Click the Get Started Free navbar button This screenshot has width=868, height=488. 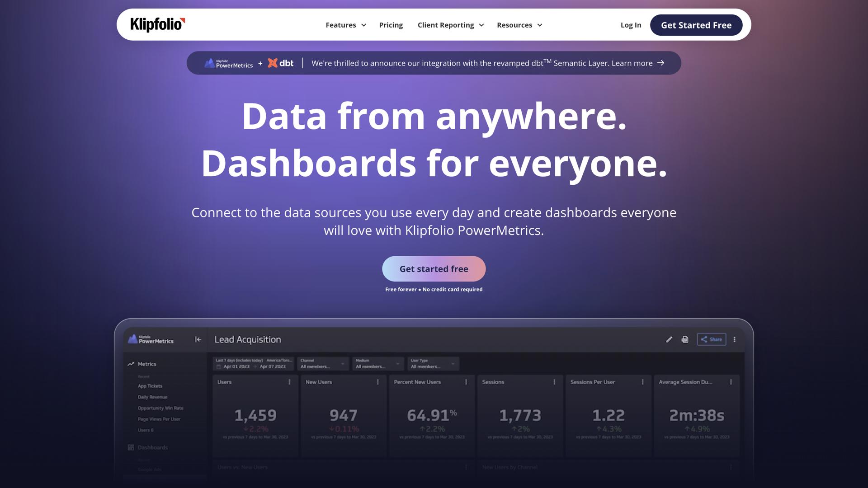[x=696, y=25]
